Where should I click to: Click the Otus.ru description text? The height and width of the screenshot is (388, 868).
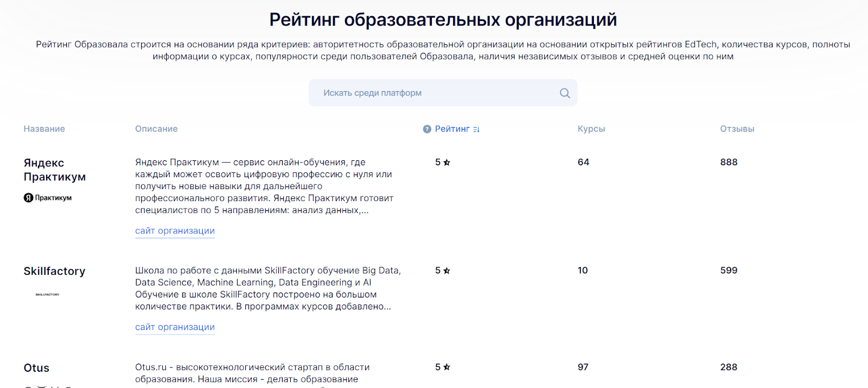(x=252, y=373)
